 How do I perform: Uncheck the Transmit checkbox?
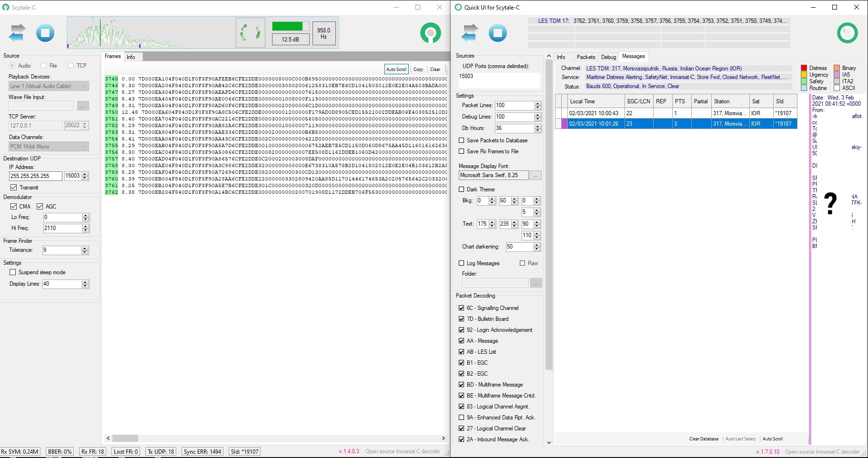coord(14,187)
